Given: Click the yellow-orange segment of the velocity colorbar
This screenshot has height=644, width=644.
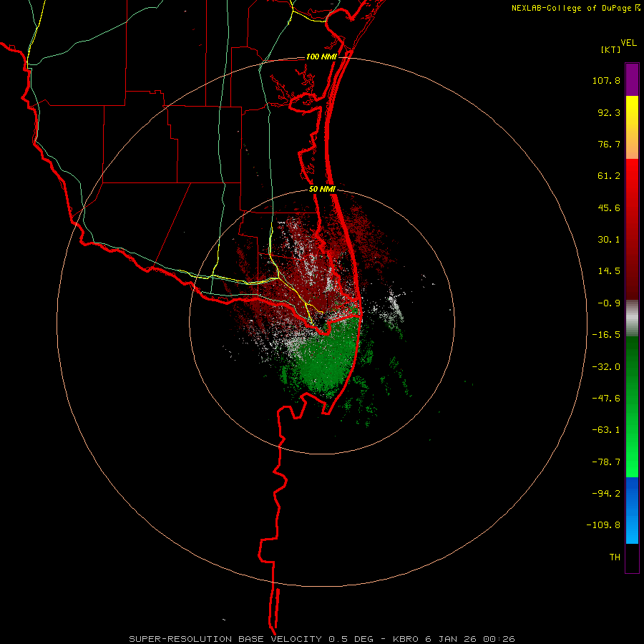Looking at the screenshot, I should coord(632,127).
